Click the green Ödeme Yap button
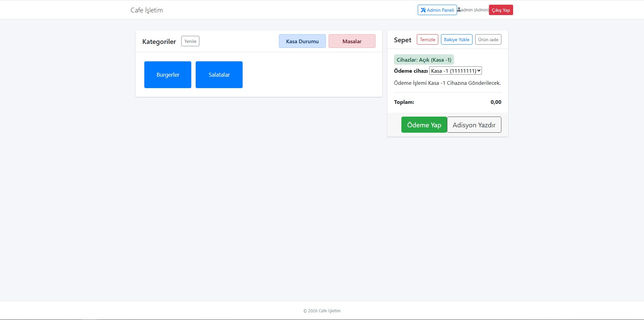Image resolution: width=644 pixels, height=320 pixels. click(x=424, y=125)
